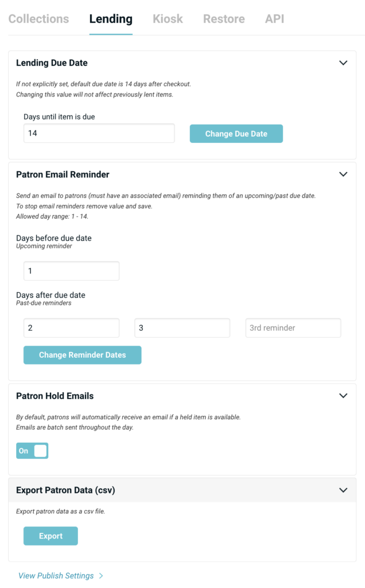This screenshot has height=588, width=365.
Task: Export patron data as csv
Action: (51, 536)
